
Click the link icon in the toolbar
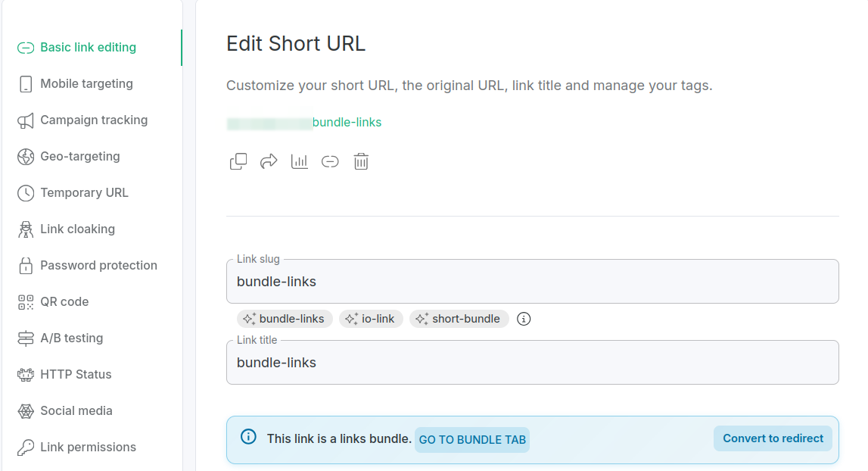coord(330,161)
